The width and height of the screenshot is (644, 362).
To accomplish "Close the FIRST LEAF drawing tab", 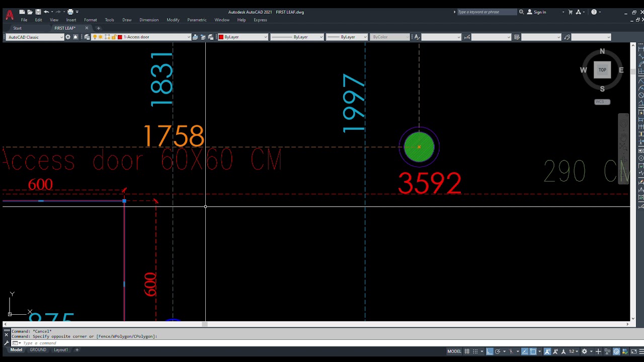I will 87,28.
